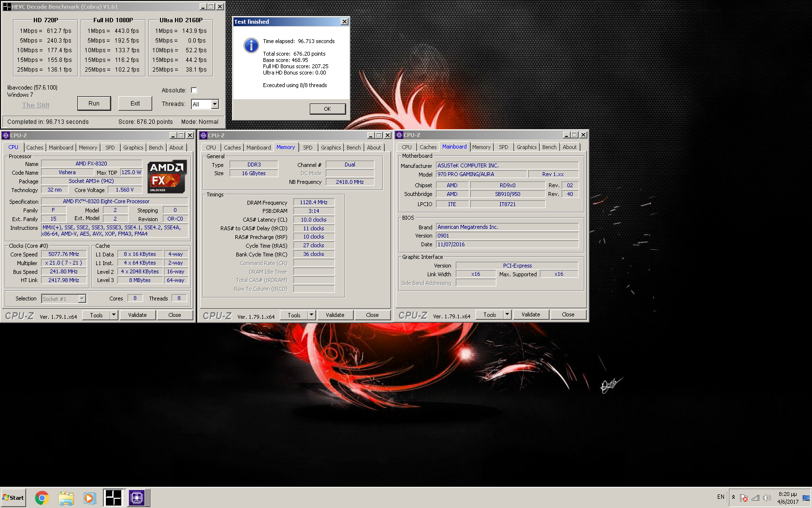Click the NB Frequency 2418.0 MHz value
Image resolution: width=812 pixels, height=508 pixels.
tap(350, 182)
